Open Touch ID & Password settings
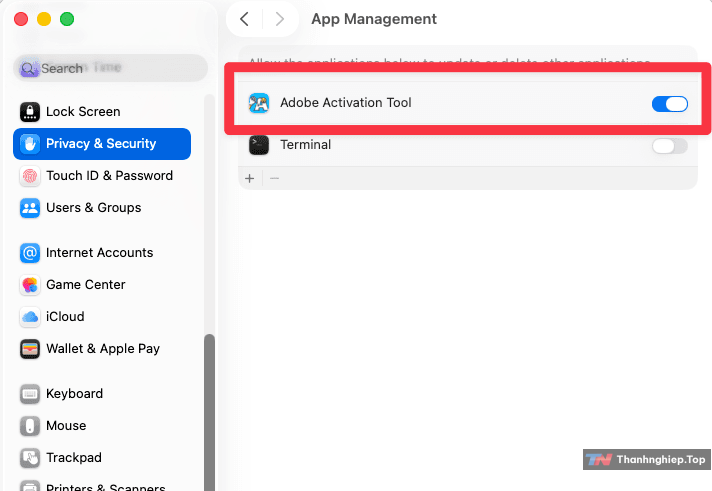Screen dimensions: 712x491 102,176
